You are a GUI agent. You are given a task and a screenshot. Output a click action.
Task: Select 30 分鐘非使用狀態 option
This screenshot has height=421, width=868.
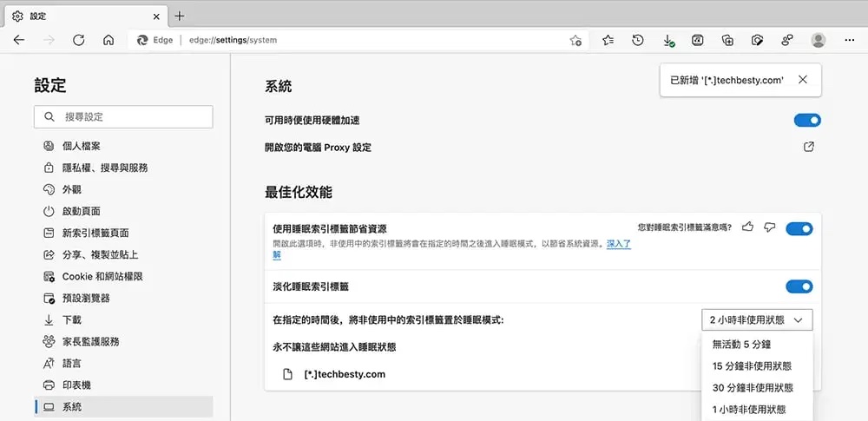(x=757, y=388)
